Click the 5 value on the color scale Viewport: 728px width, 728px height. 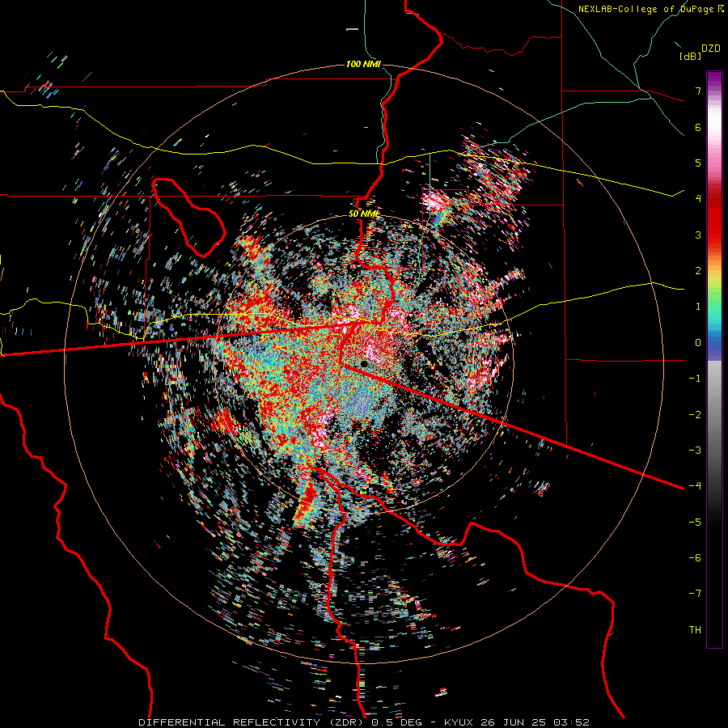pyautogui.click(x=698, y=163)
